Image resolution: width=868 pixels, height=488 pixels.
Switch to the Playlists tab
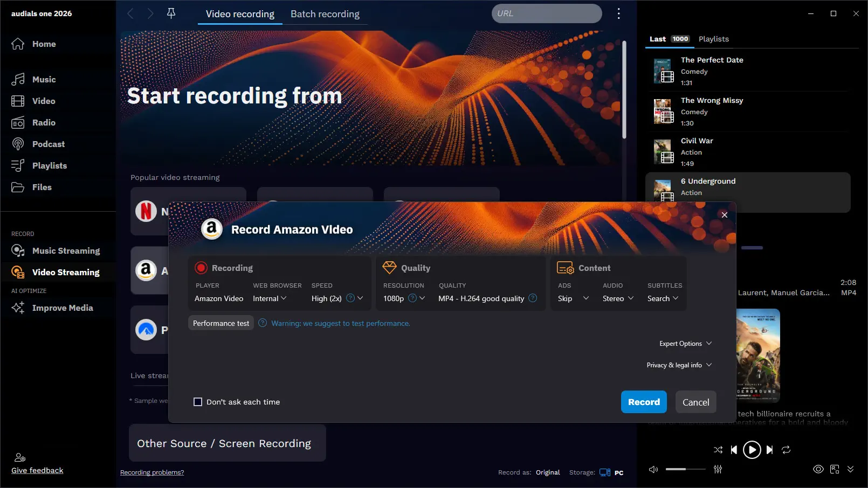713,39
